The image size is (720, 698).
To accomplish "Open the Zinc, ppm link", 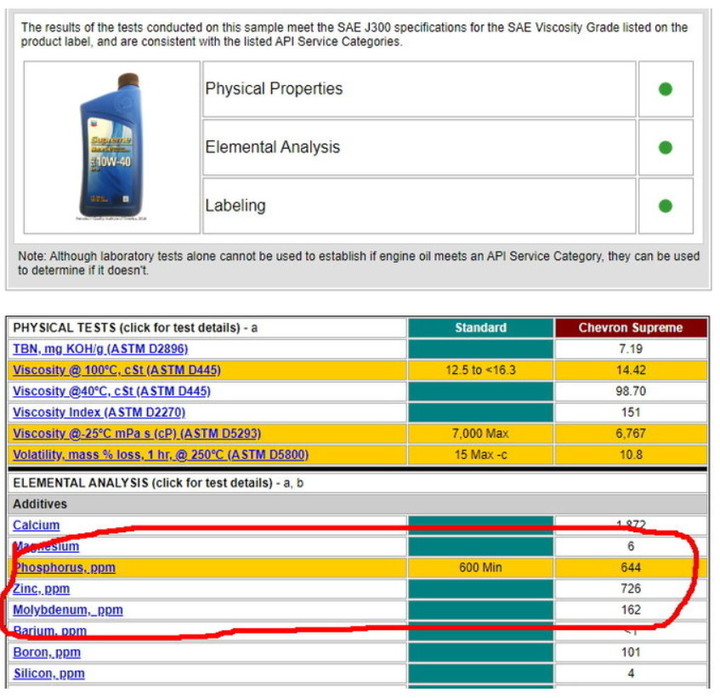I will 41,589.
